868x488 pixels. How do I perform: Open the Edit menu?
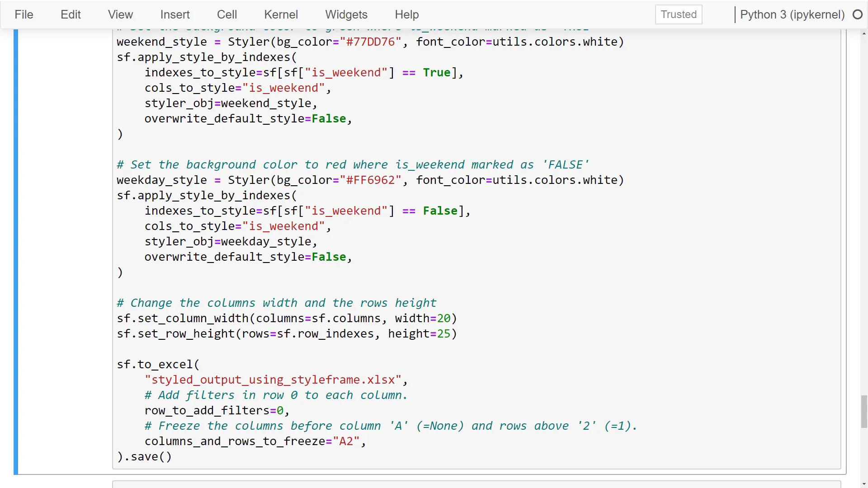click(71, 14)
